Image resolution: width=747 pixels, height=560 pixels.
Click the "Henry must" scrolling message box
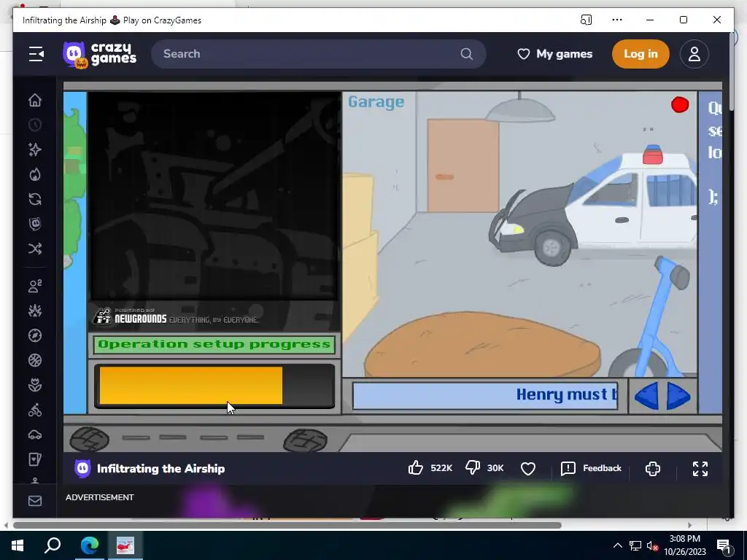click(485, 395)
